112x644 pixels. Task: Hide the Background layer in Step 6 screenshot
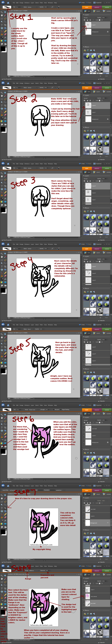[84, 442]
